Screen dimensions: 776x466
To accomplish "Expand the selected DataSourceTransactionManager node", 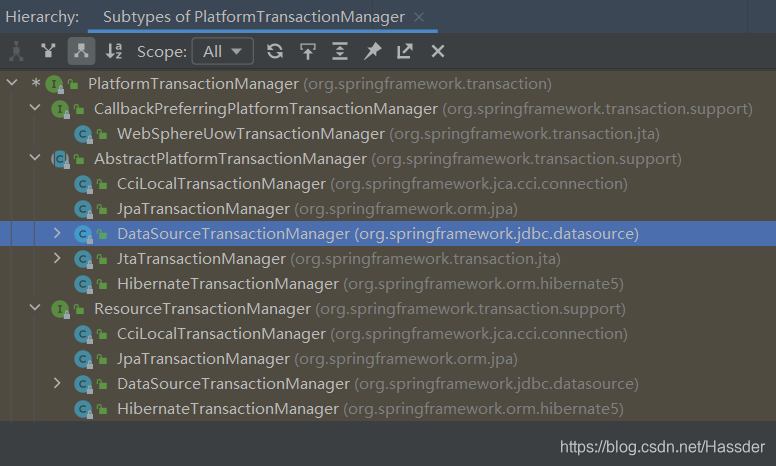I will pyautogui.click(x=57, y=233).
